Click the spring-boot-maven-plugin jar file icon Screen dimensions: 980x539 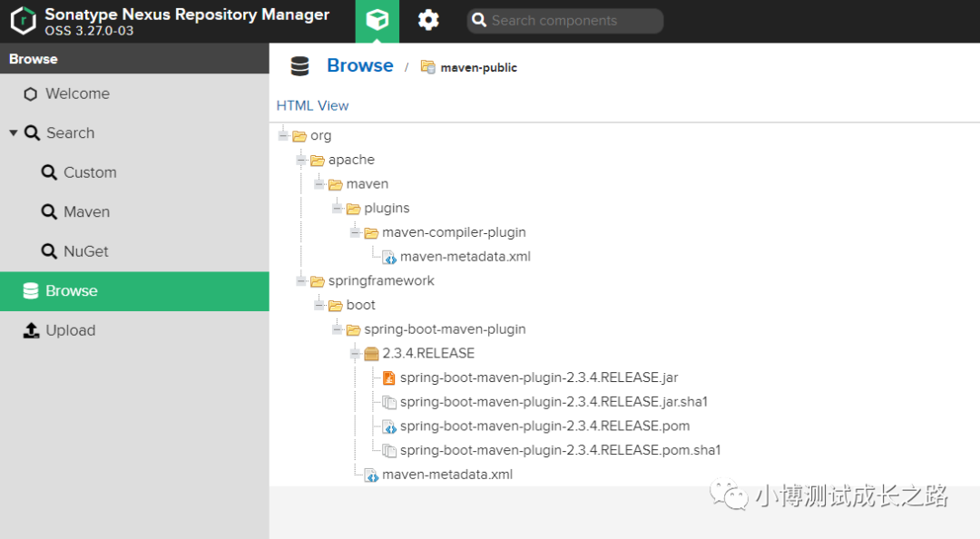(x=389, y=377)
